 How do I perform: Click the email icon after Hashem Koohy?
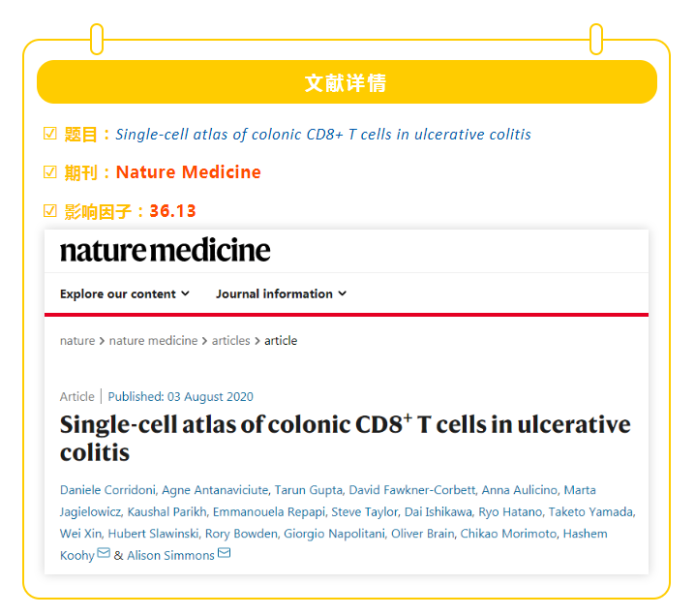[104, 554]
